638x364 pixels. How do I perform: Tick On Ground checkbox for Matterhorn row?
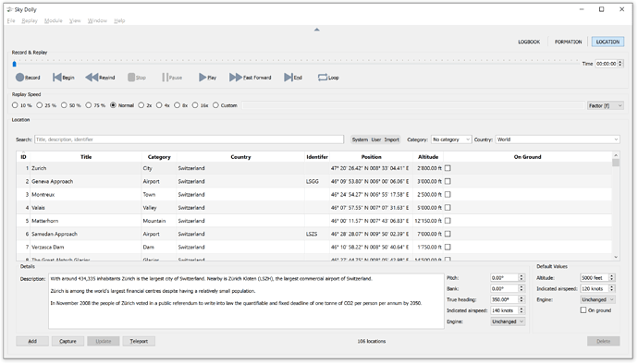tap(448, 221)
